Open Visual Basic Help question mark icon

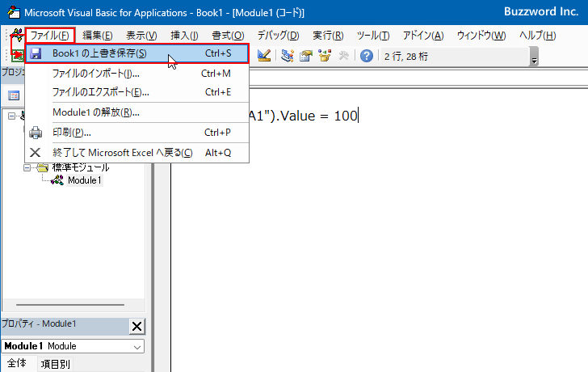click(x=367, y=56)
